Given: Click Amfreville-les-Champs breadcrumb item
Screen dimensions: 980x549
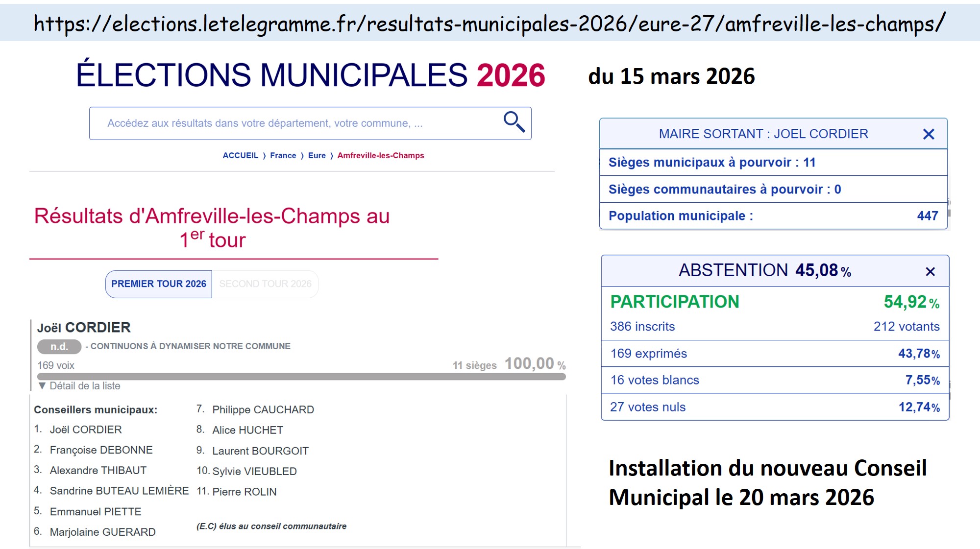Looking at the screenshot, I should tap(380, 155).
